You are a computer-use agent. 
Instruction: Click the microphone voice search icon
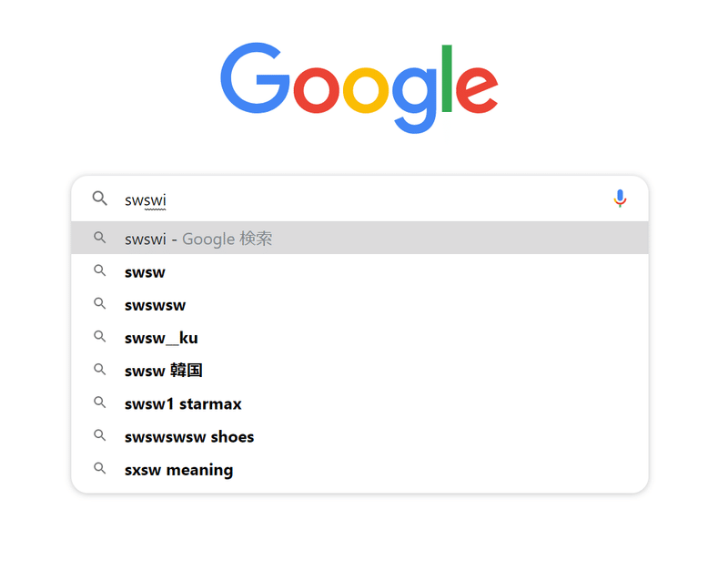(x=620, y=199)
